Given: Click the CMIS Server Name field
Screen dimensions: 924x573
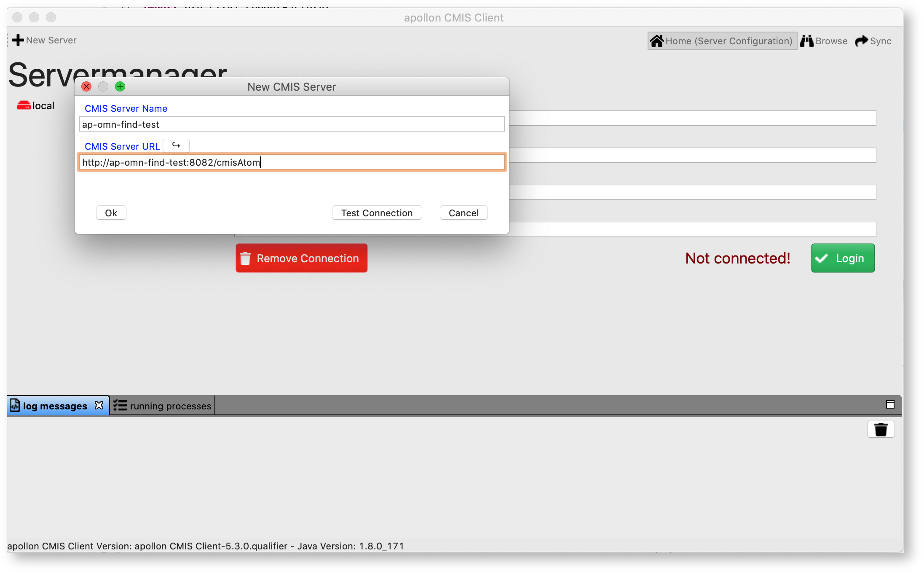Looking at the screenshot, I should [292, 124].
